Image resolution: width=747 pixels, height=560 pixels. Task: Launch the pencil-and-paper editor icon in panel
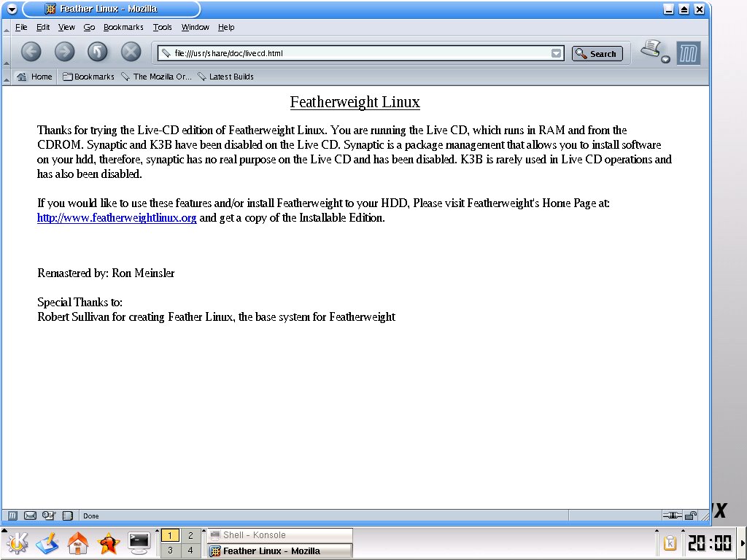tap(47, 543)
